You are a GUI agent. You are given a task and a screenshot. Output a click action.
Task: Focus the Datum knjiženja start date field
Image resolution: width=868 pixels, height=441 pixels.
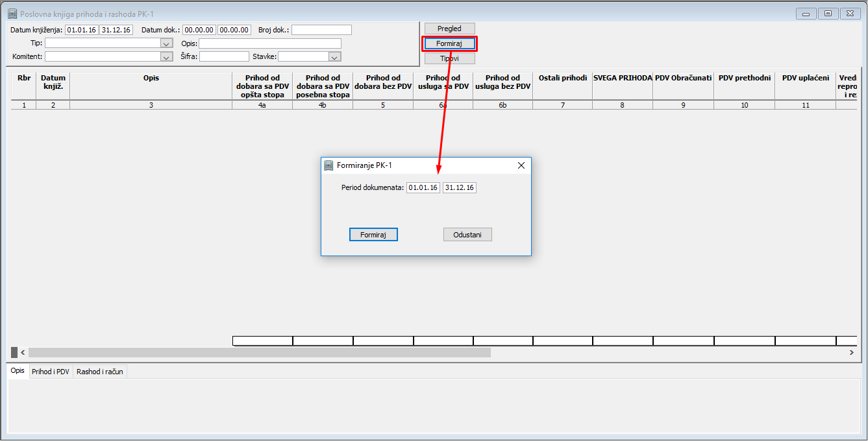(81, 30)
